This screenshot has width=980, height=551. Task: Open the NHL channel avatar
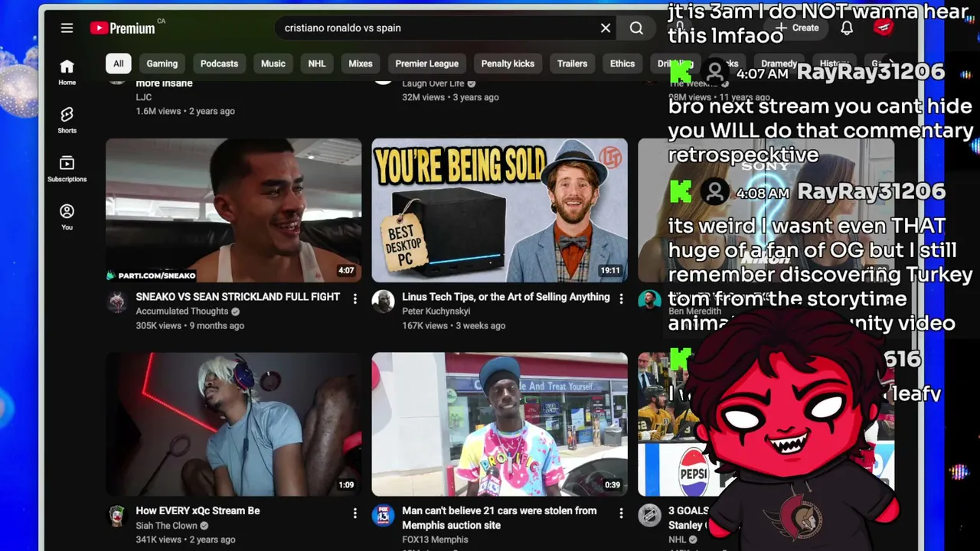coord(649,516)
